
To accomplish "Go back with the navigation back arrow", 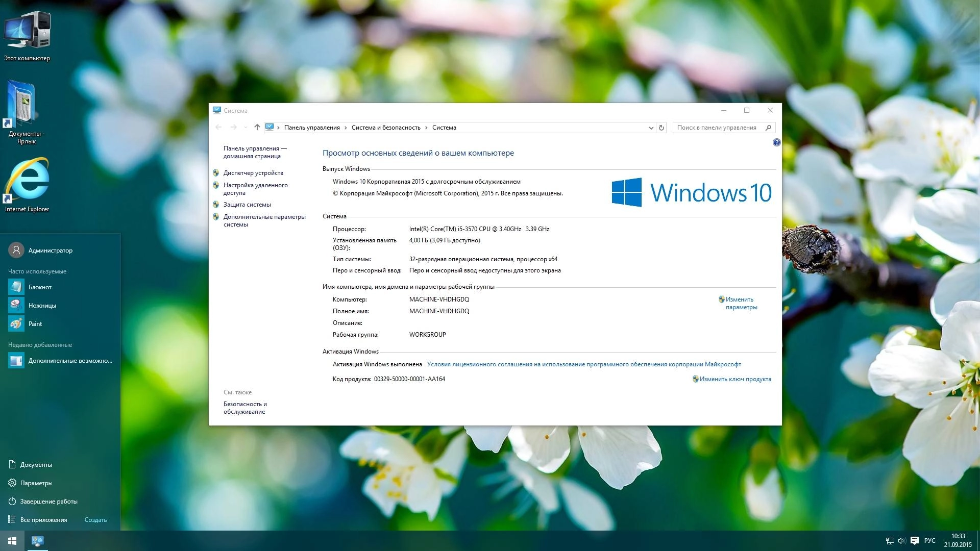I will 218,128.
